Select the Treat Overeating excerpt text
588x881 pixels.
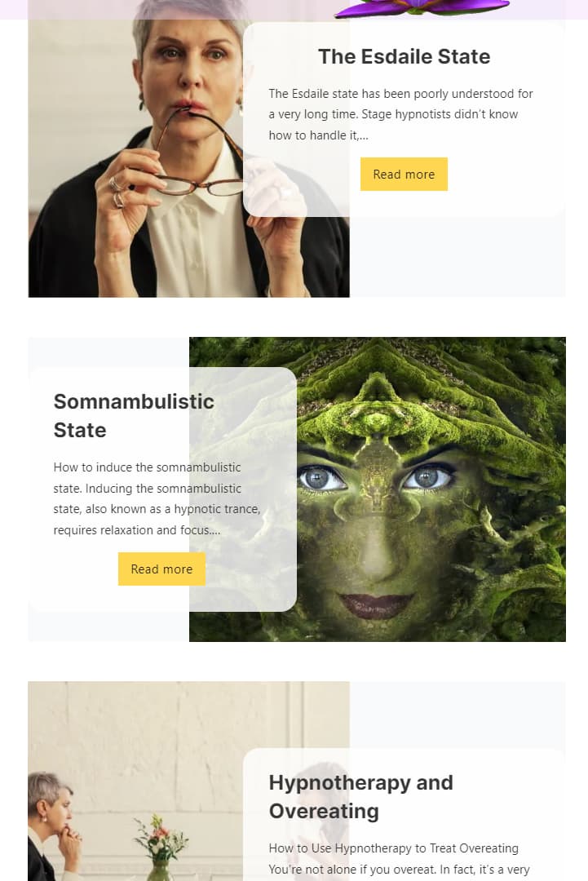(399, 858)
